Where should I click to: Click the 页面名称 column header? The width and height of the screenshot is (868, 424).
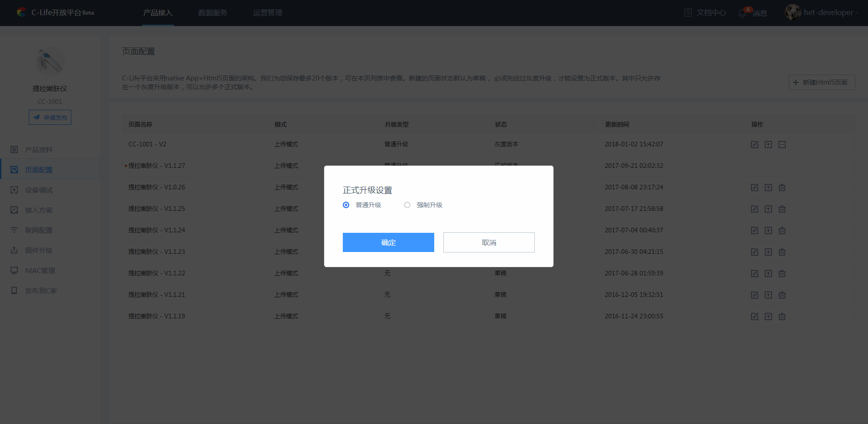pyautogui.click(x=140, y=124)
